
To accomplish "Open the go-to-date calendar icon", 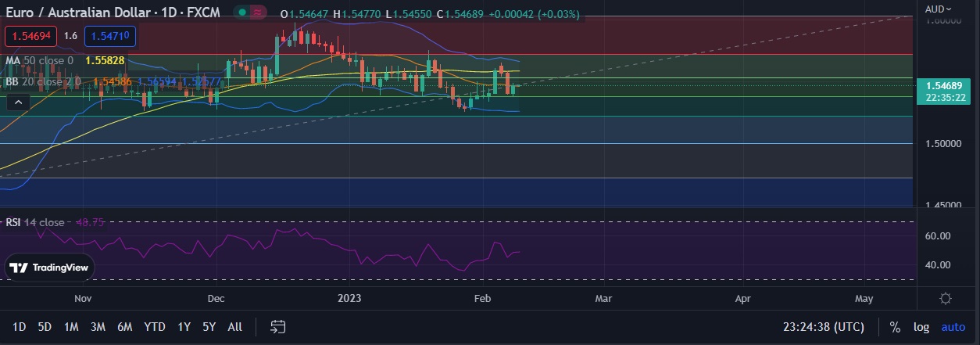I will pos(277,326).
